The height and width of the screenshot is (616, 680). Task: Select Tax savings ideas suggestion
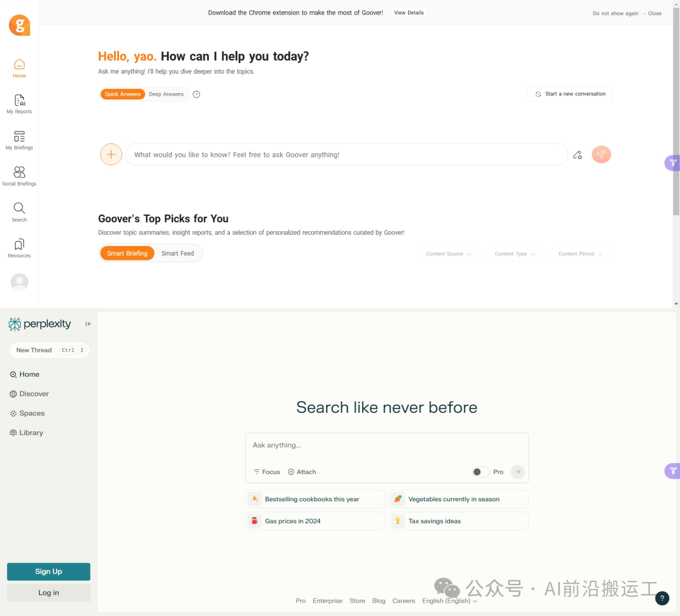[x=459, y=521]
